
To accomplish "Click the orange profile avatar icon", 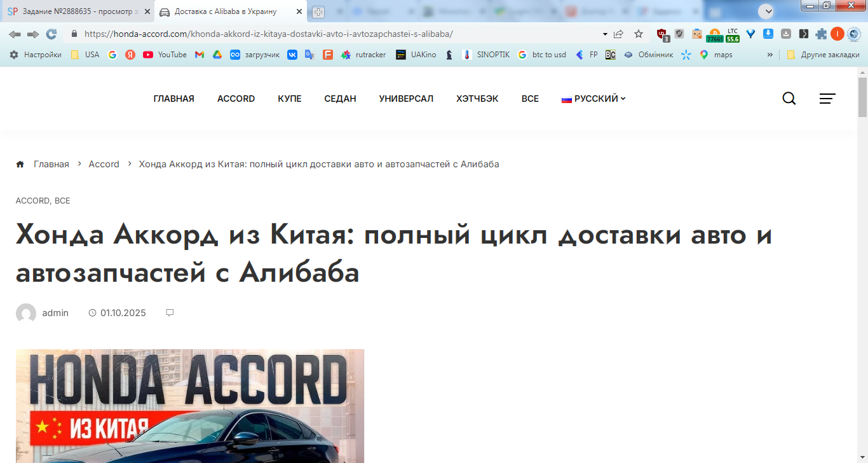I will click(837, 34).
